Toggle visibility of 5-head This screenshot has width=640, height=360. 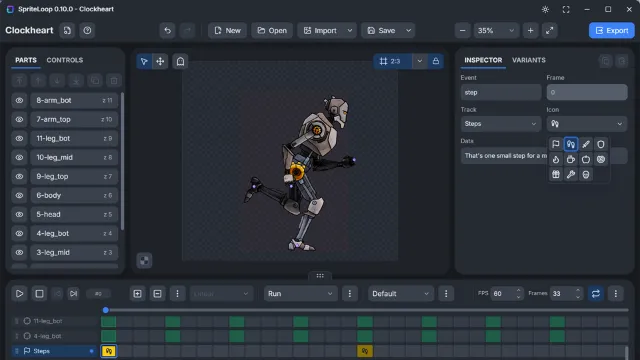pyautogui.click(x=19, y=214)
